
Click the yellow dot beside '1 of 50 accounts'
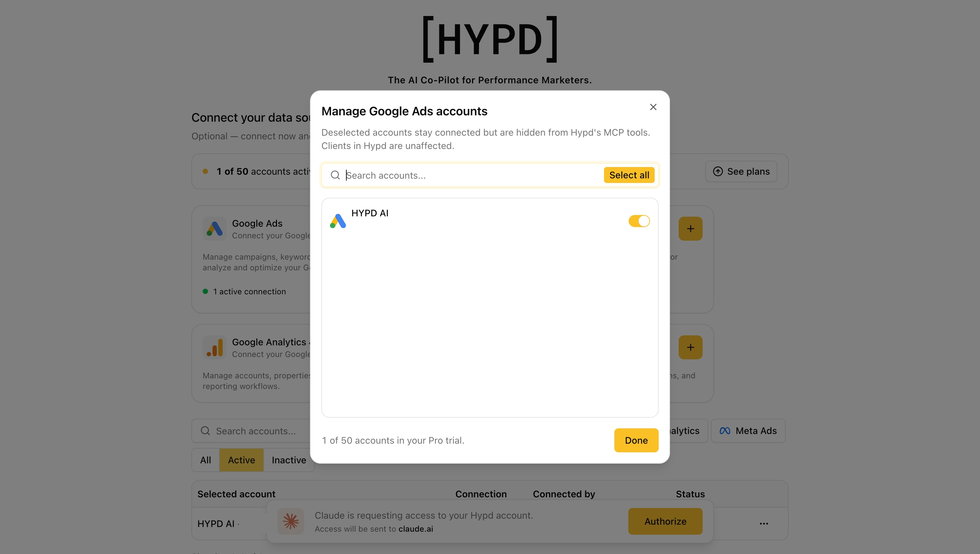(x=205, y=171)
